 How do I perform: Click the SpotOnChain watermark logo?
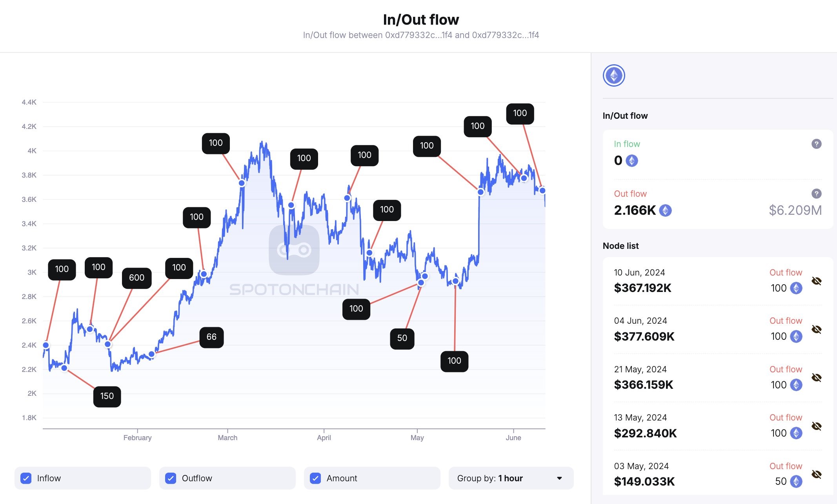click(x=294, y=250)
